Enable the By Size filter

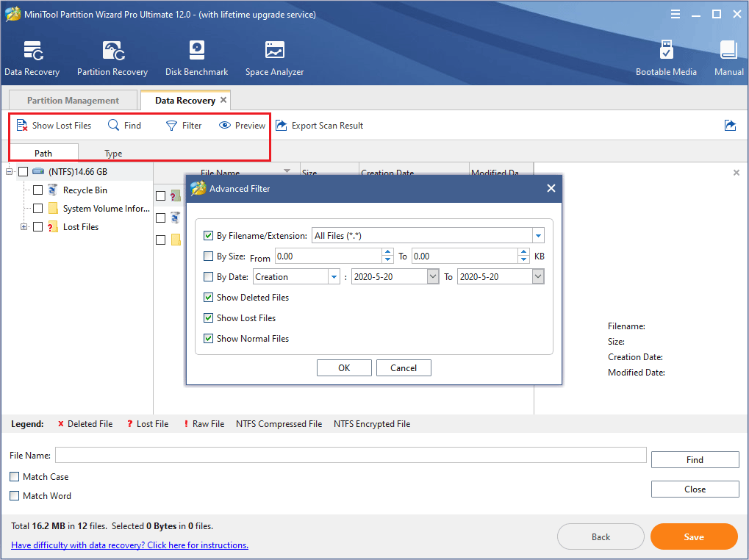[208, 256]
